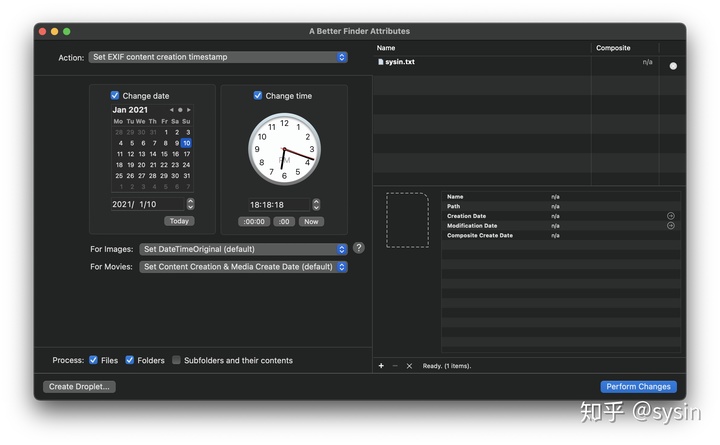Click the yellow minimize window button

(55, 31)
